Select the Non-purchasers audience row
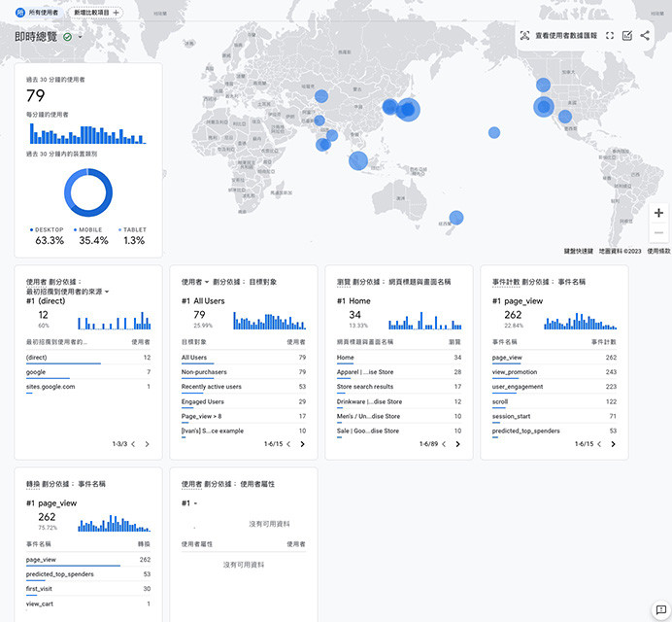This screenshot has width=672, height=622. coord(244,372)
